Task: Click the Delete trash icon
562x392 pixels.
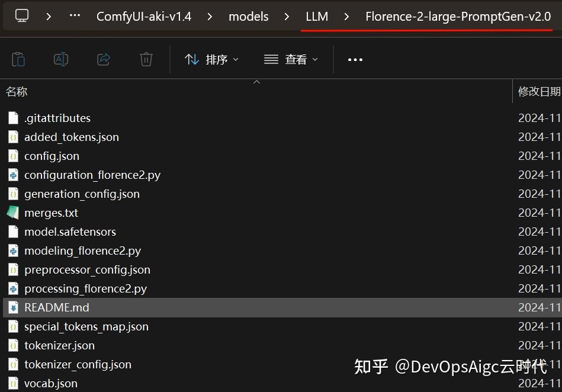Action: [x=146, y=59]
